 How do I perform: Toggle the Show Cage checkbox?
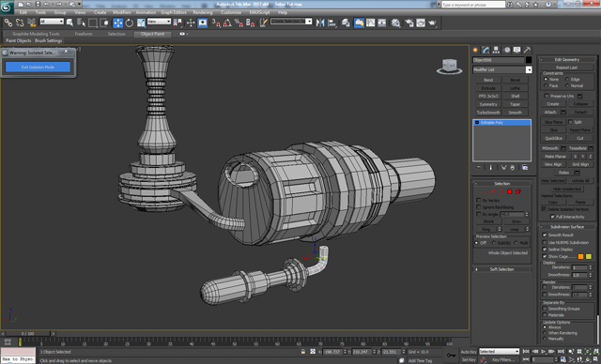[545, 256]
